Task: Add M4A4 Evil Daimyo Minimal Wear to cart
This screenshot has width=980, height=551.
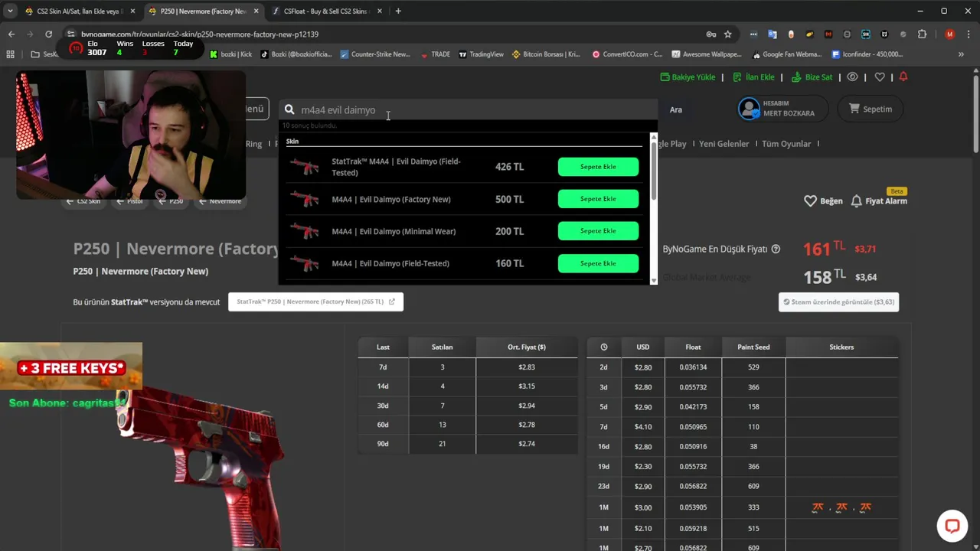Action: tap(598, 231)
